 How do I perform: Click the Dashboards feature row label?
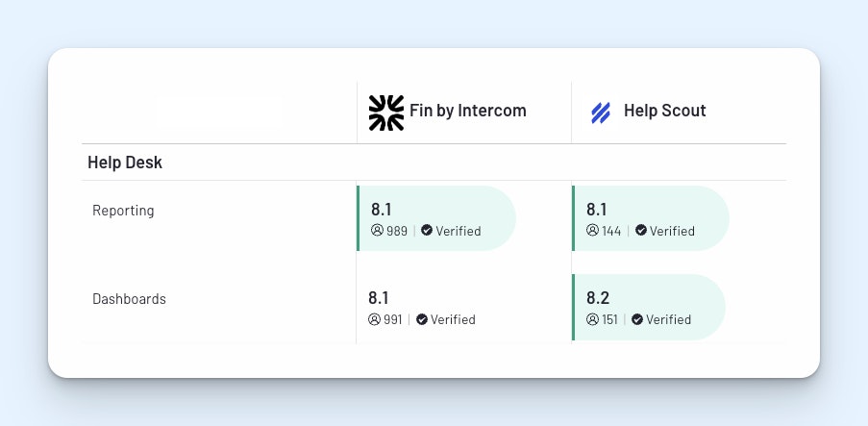tap(129, 299)
